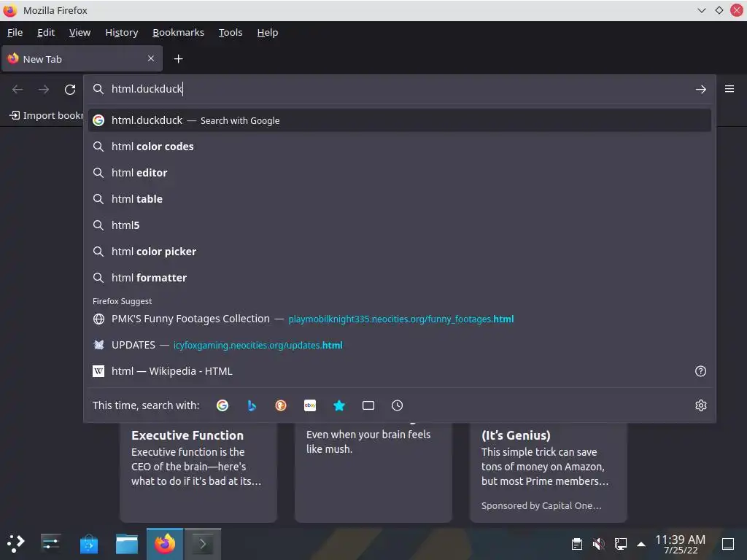The image size is (747, 560).
Task: Open the Konsole terminal taskbar entry
Action: [x=203, y=543]
